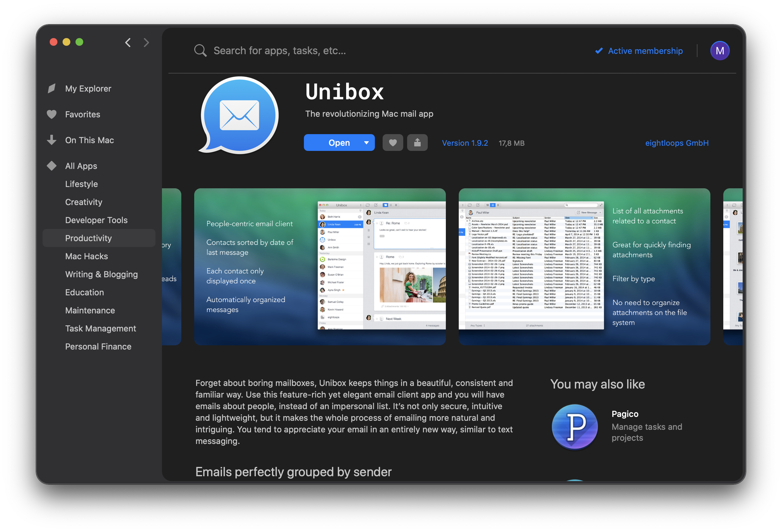Open the people-centric email client screenshot

click(x=320, y=267)
